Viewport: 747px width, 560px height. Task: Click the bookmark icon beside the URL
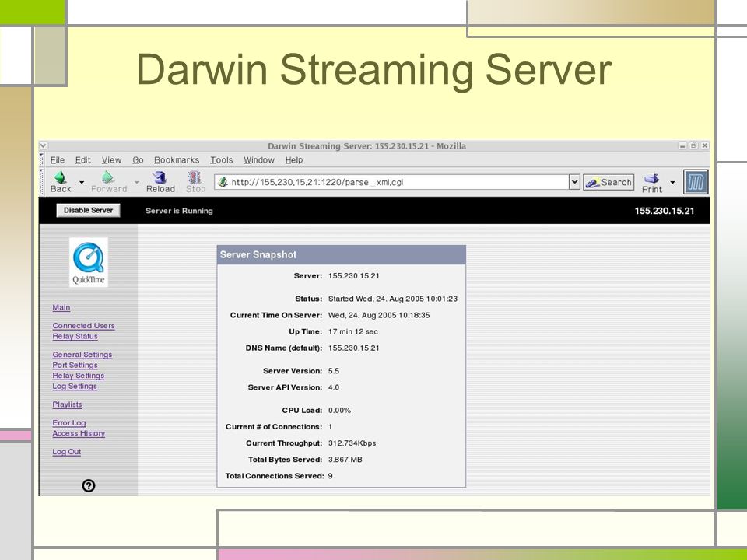pyautogui.click(x=223, y=182)
